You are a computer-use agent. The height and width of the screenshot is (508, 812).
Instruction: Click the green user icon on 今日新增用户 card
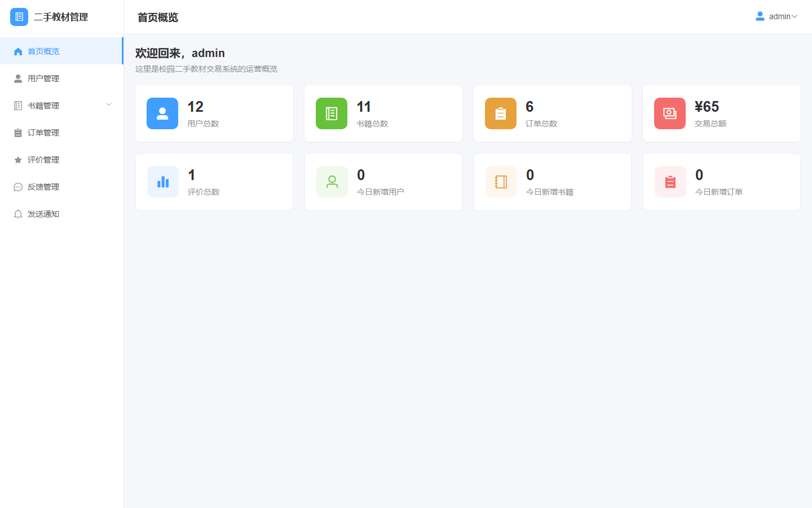pyautogui.click(x=332, y=182)
